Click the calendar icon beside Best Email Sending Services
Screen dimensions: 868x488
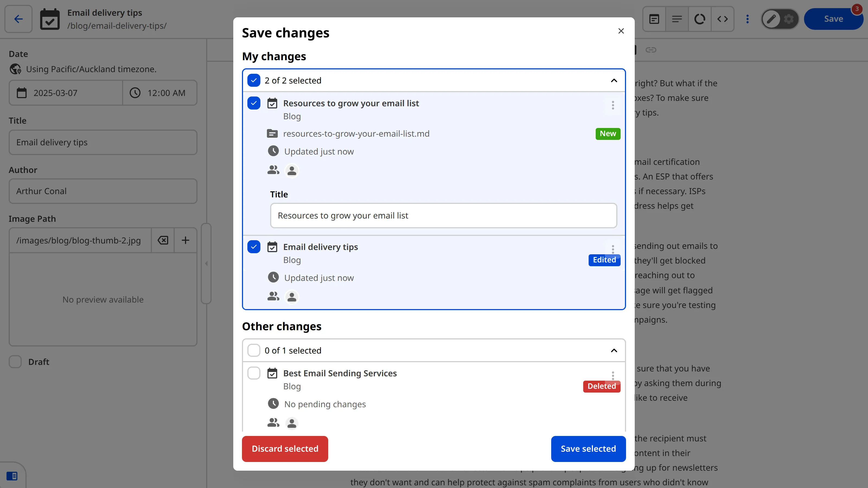pos(272,373)
